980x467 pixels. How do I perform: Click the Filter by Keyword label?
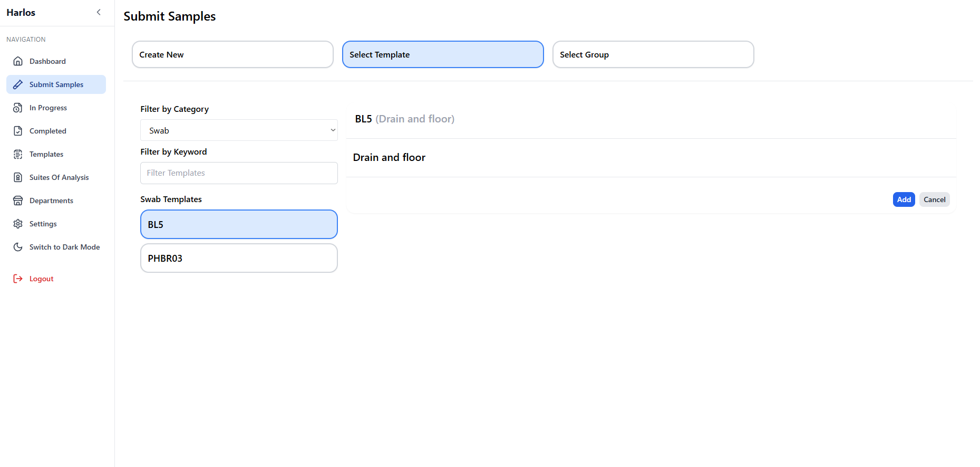[x=173, y=151]
